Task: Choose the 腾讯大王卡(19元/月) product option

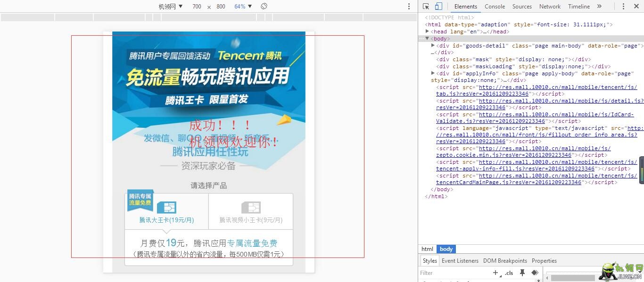Action: pos(166,211)
